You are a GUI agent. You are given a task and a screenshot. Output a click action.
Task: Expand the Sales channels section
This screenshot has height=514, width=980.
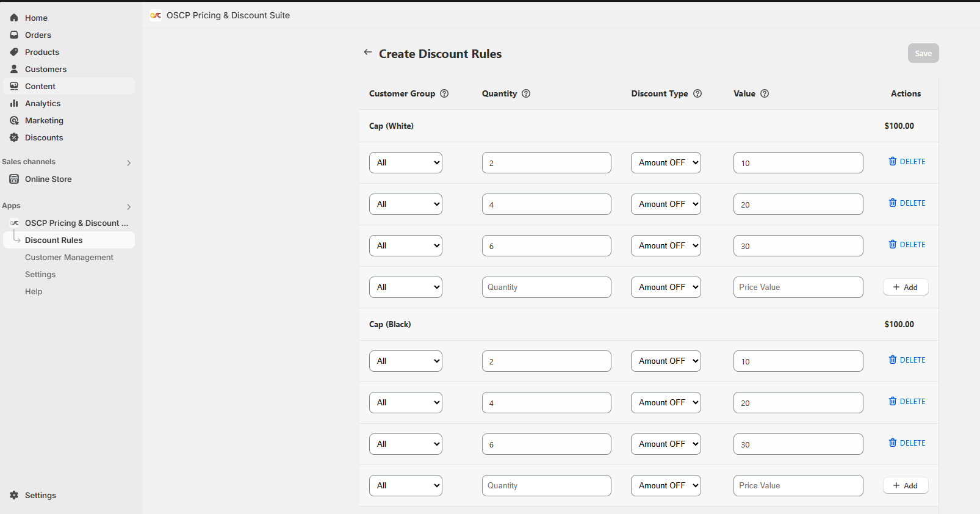[129, 163]
